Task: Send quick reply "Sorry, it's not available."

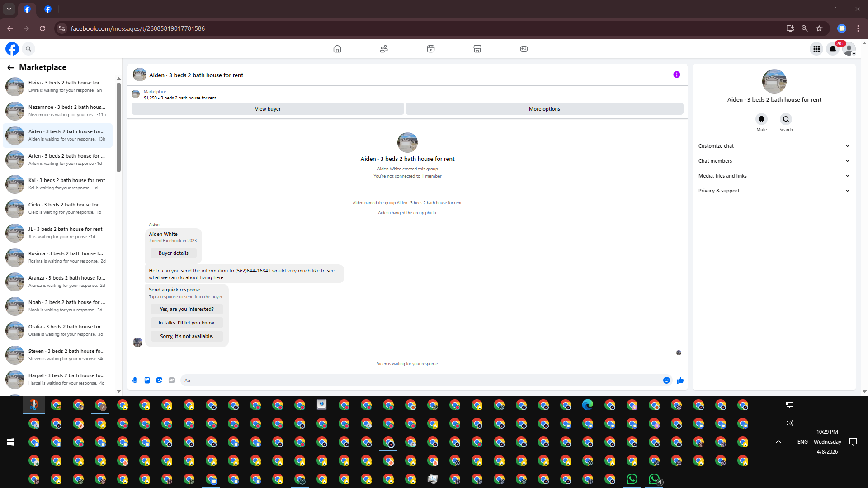Action: coord(187,336)
